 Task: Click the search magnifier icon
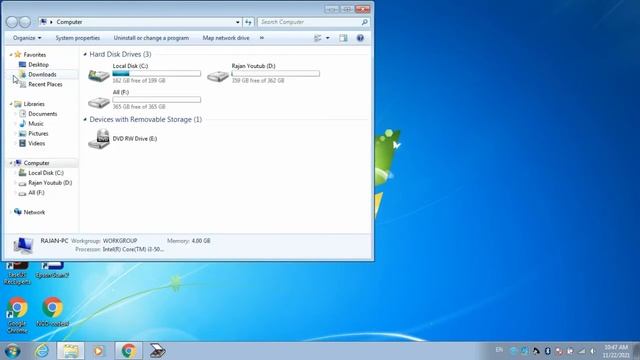pyautogui.click(x=364, y=22)
